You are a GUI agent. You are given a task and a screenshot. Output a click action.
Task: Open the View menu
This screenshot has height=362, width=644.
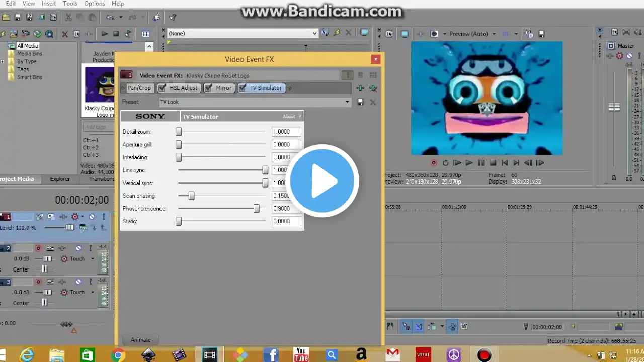29,4
